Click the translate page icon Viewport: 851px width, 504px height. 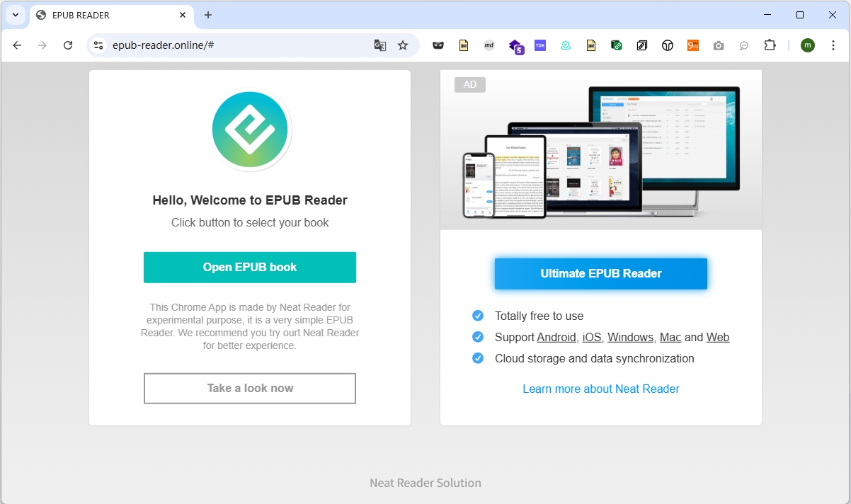pos(380,45)
